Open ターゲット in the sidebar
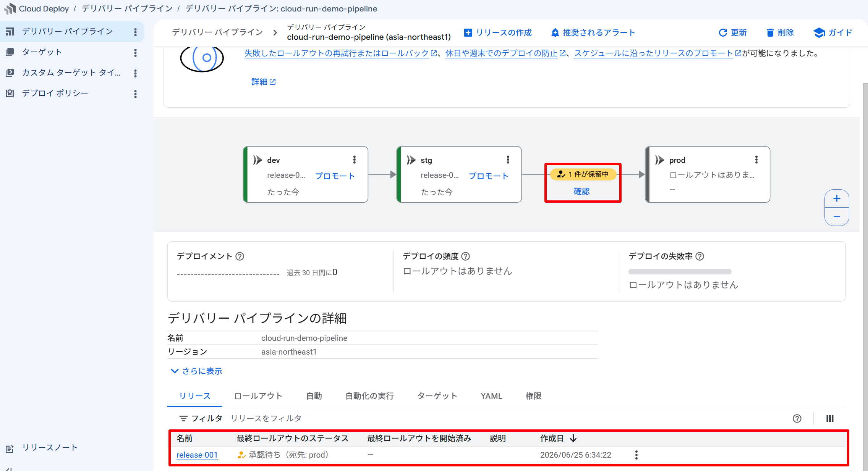The height and width of the screenshot is (471, 868). tap(42, 52)
